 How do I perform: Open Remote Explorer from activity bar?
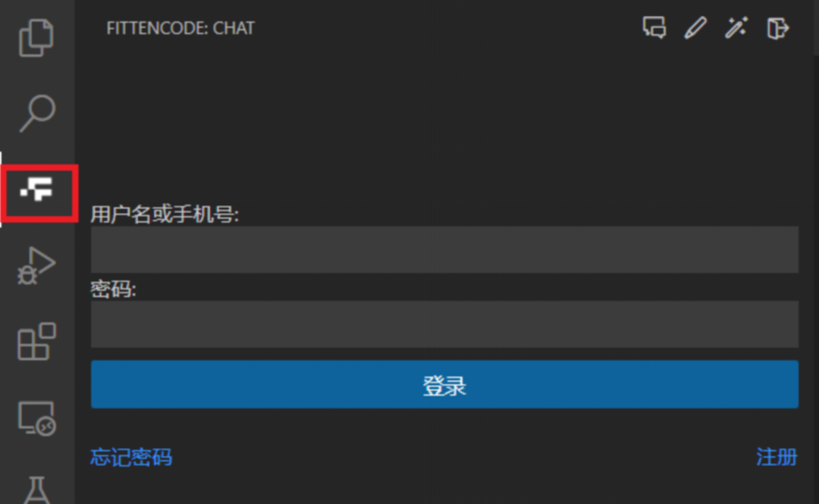tap(36, 418)
